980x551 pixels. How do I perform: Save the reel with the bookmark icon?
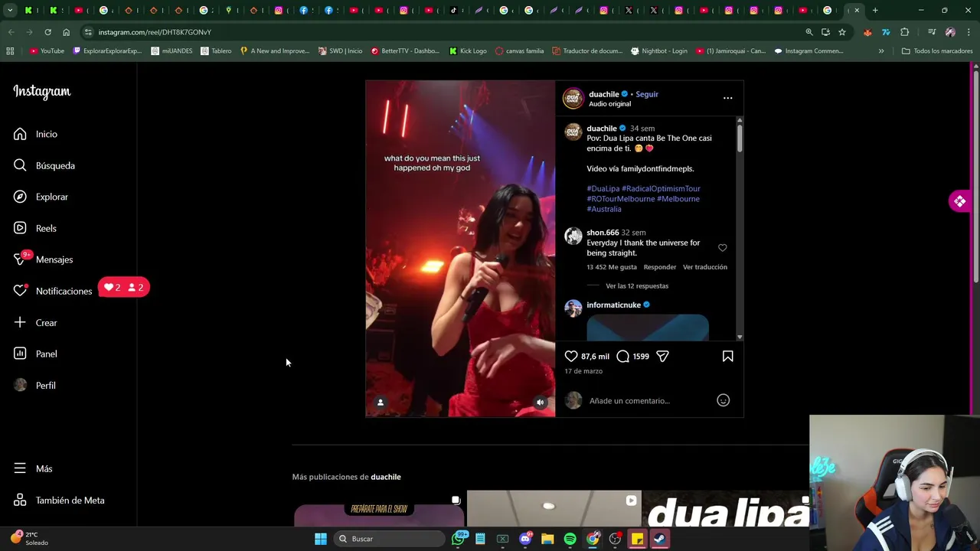pos(727,356)
